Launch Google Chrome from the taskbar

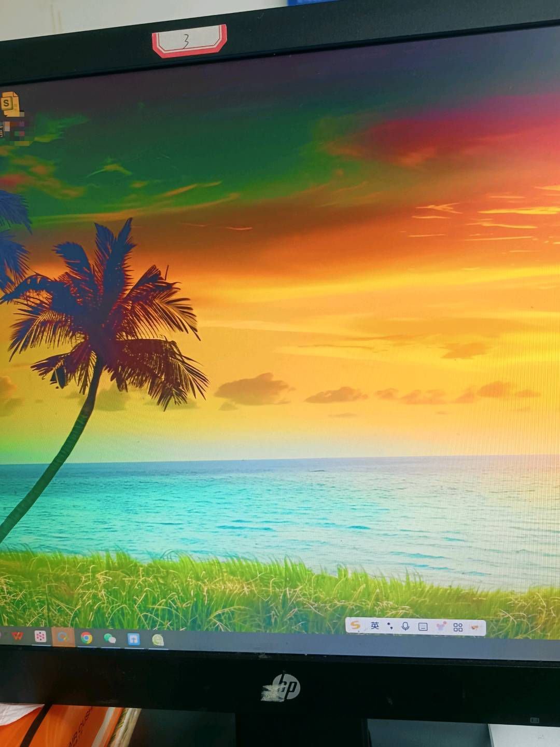tap(87, 638)
